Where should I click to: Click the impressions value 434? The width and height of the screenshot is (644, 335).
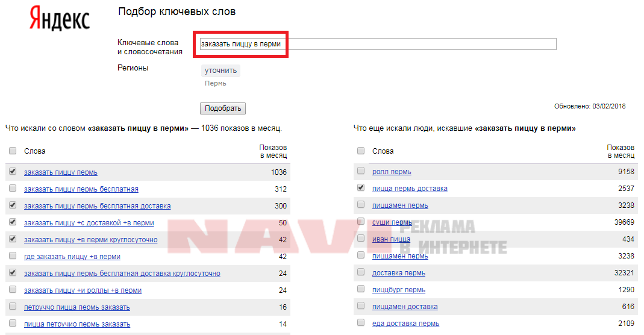click(628, 239)
